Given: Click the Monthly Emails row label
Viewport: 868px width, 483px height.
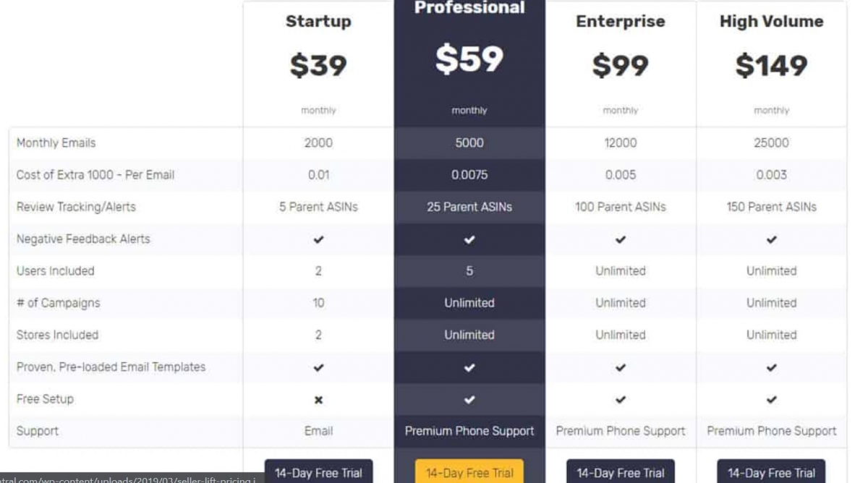Looking at the screenshot, I should pyautogui.click(x=56, y=143).
